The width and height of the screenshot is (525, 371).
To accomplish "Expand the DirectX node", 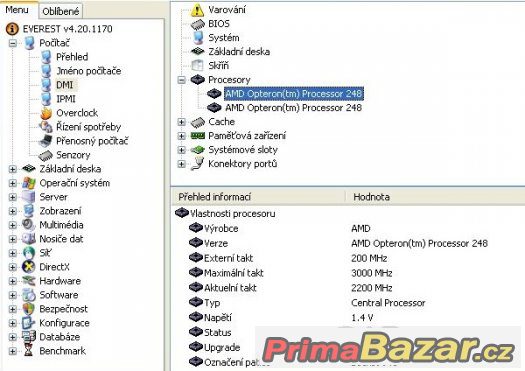I will click(13, 267).
